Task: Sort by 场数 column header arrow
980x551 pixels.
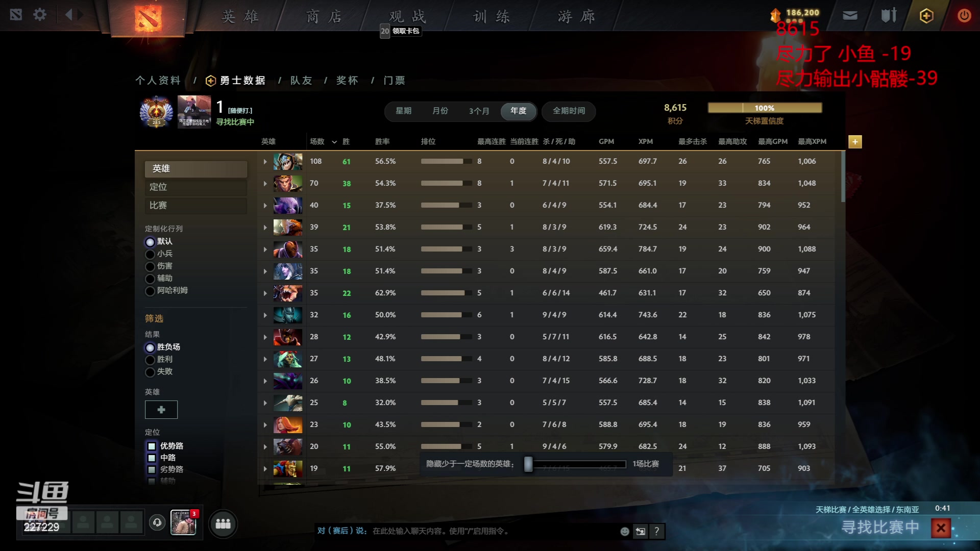Action: [x=334, y=142]
